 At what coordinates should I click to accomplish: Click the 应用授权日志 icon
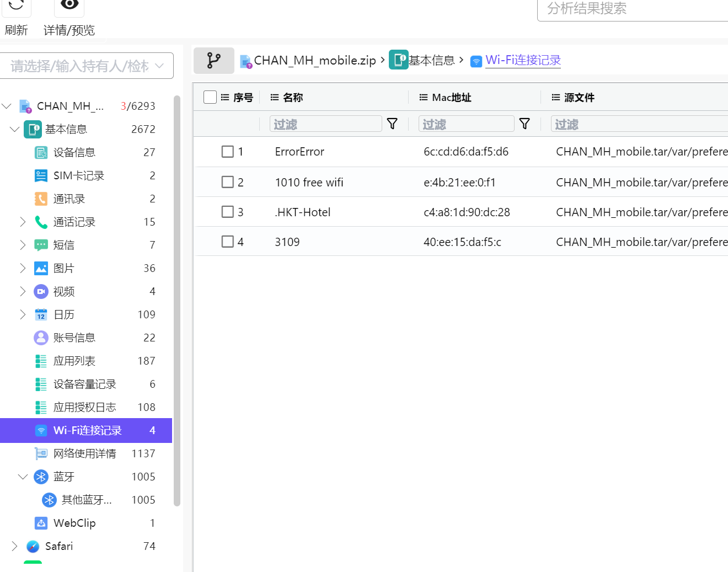[41, 407]
